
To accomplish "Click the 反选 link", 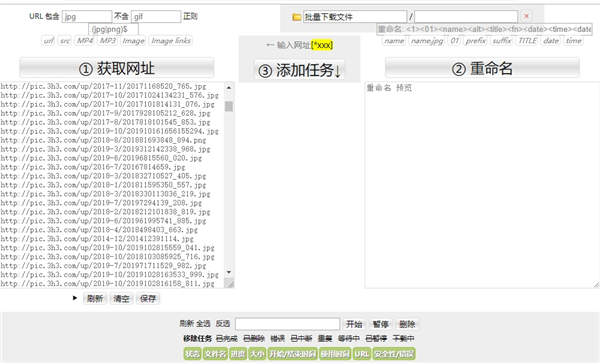I will click(x=223, y=324).
